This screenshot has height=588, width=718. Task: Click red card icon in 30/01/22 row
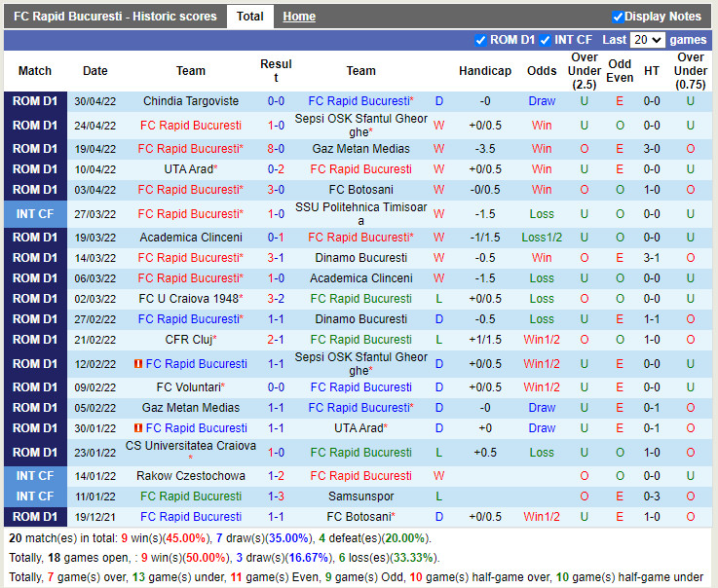coord(138,428)
